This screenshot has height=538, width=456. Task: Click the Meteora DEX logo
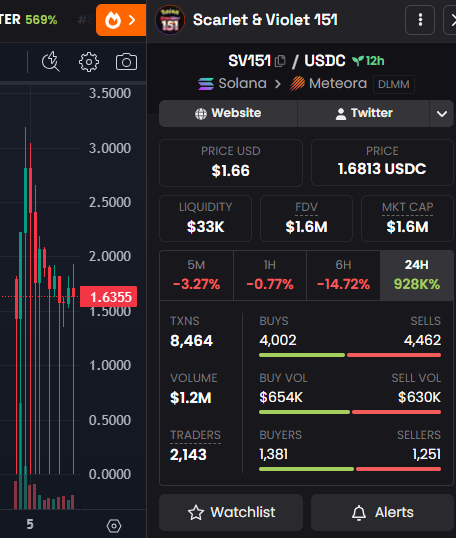click(x=297, y=84)
